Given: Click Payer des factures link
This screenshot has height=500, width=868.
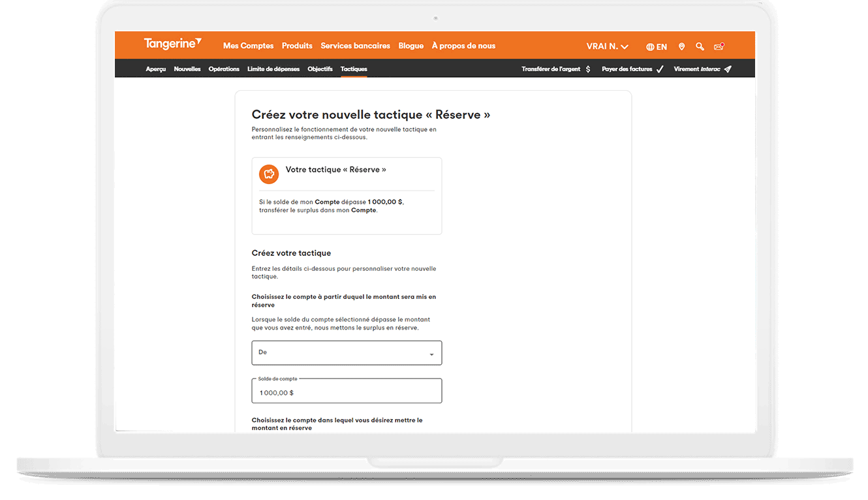Looking at the screenshot, I should point(627,69).
